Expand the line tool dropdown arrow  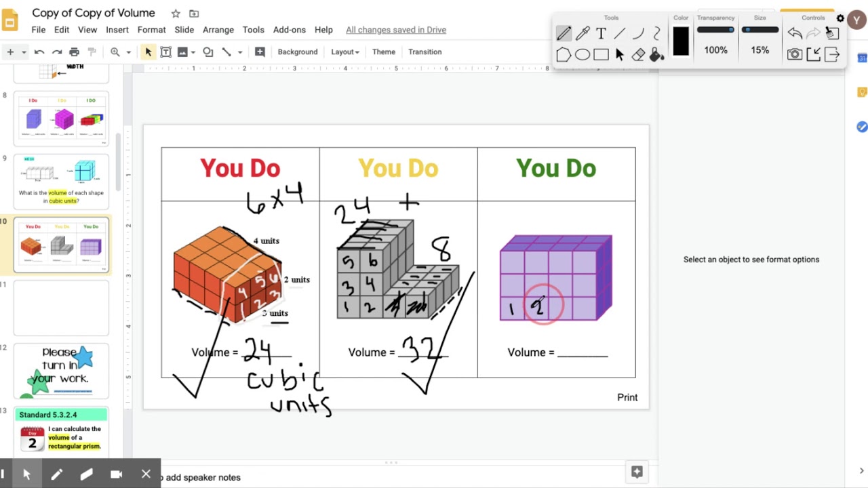(240, 52)
